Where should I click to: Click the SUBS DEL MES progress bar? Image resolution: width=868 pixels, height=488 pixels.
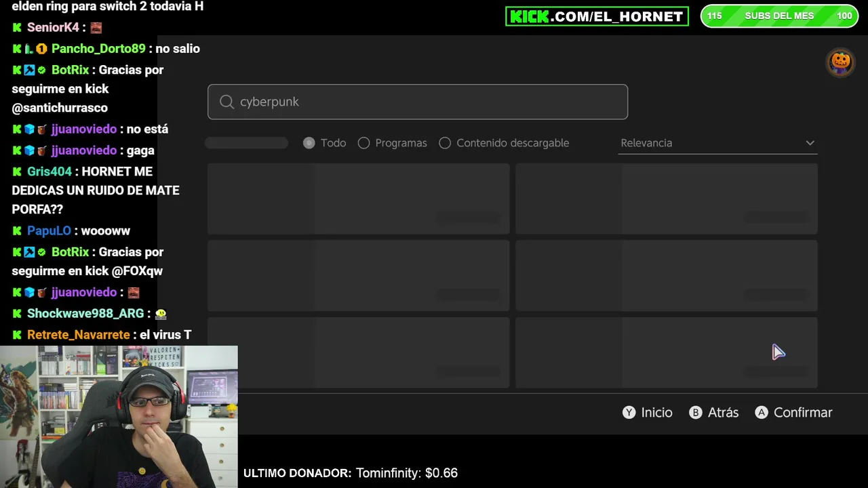[779, 16]
